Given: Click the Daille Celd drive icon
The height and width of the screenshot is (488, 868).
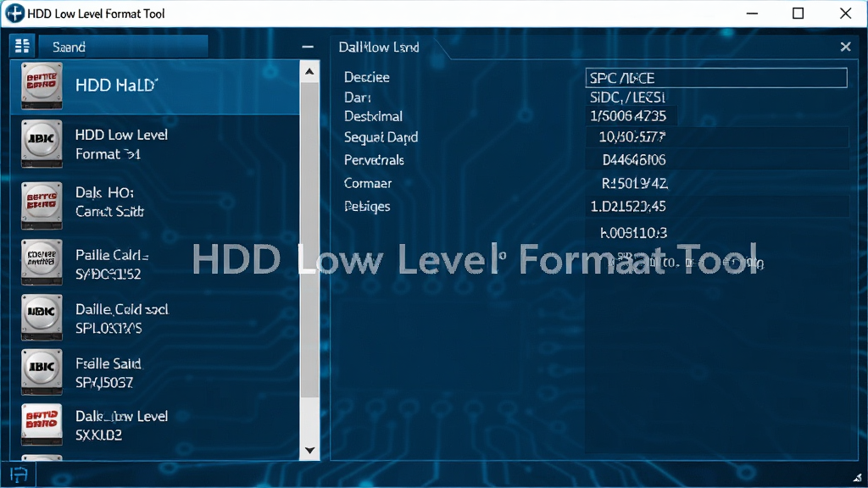Looking at the screenshot, I should tap(42, 317).
